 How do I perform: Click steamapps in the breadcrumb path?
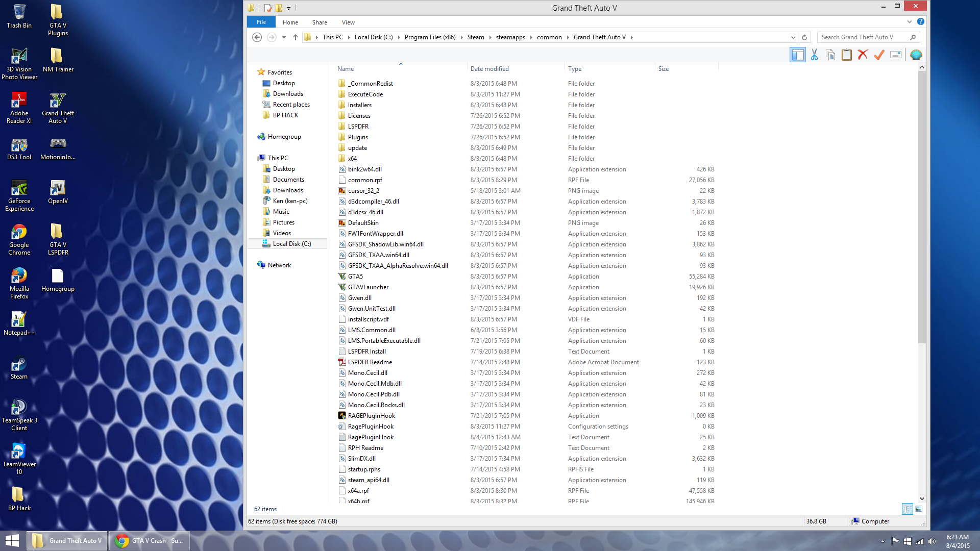click(510, 37)
